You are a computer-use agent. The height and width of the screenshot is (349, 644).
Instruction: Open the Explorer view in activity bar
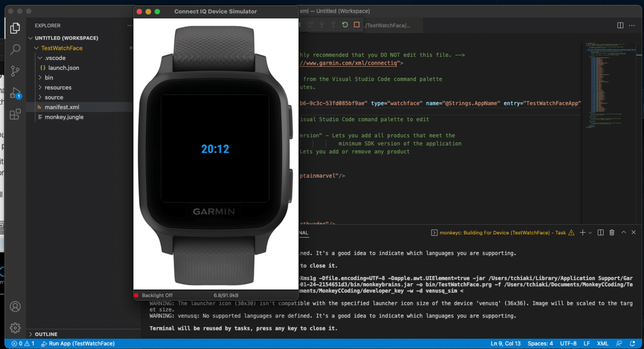click(x=15, y=27)
